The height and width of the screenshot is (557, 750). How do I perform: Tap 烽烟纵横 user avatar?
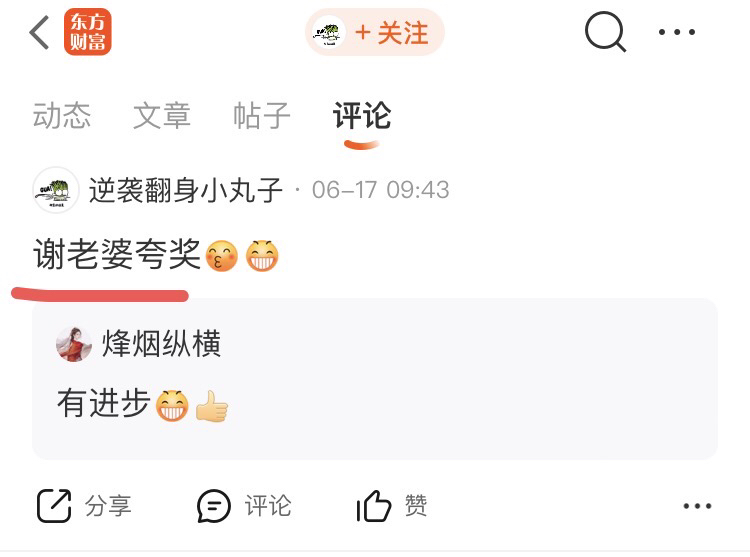[x=74, y=344]
